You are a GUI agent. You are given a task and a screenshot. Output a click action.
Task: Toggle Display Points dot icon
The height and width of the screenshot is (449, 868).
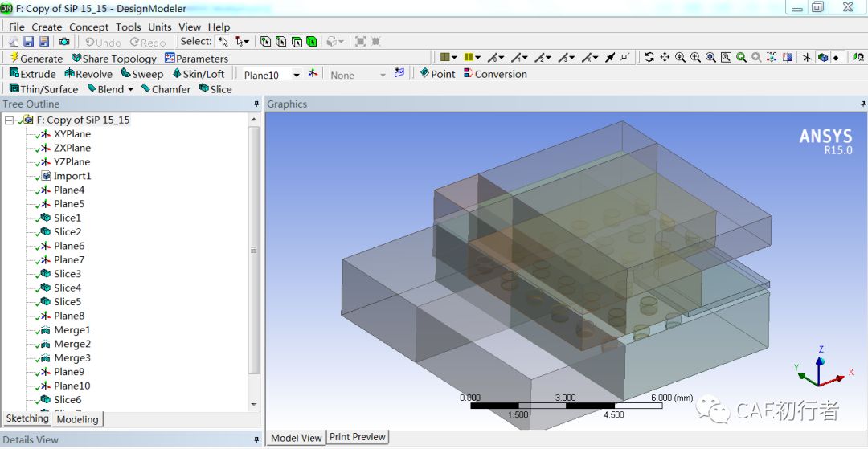[x=836, y=57]
